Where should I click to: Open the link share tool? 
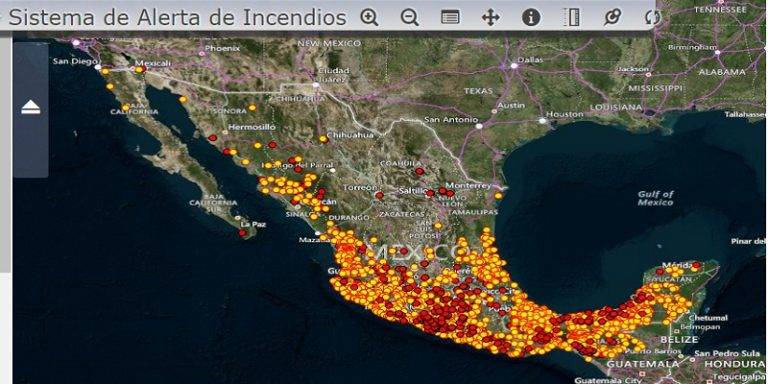[x=612, y=18]
